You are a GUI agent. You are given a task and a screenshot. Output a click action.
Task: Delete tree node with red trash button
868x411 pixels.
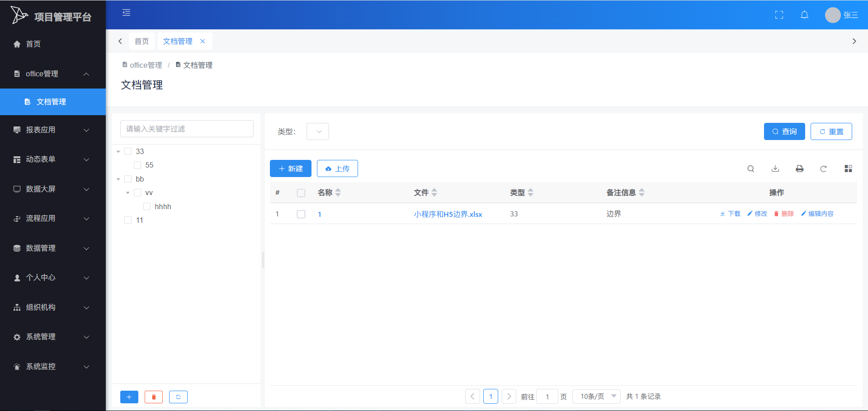point(154,397)
